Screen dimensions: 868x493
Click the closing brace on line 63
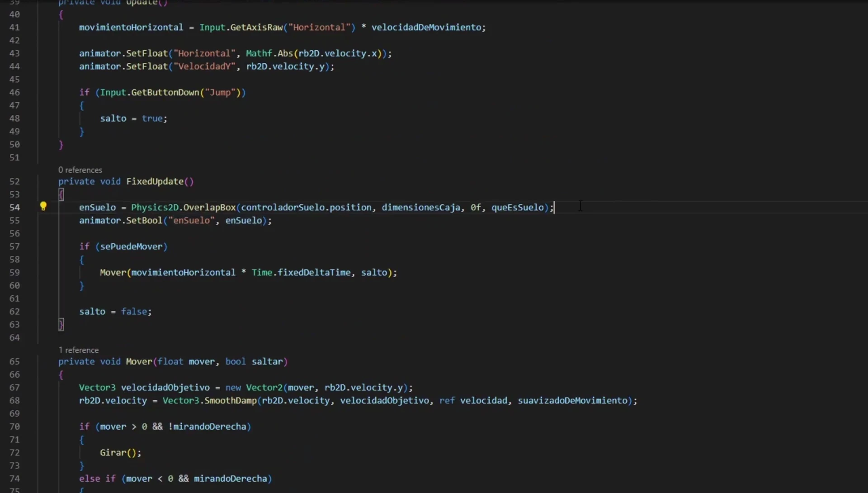(61, 325)
